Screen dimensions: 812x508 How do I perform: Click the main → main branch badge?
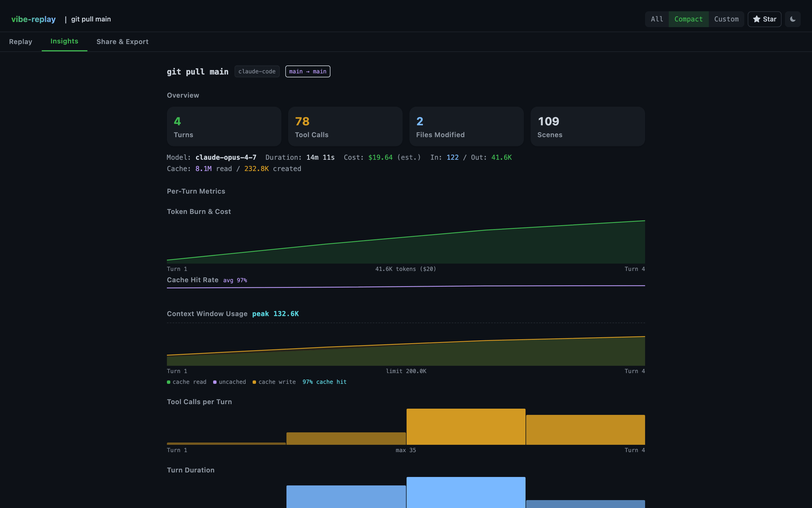[308, 72]
